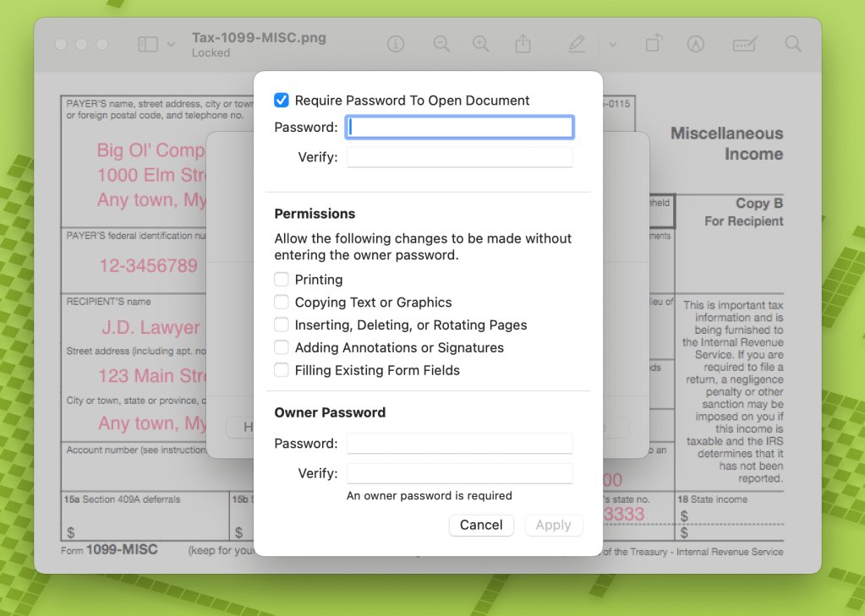Click the document open Verify field
865x616 pixels.
[459, 157]
